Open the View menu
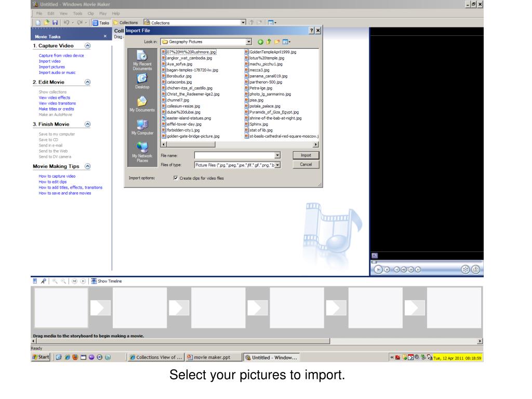 point(63,14)
